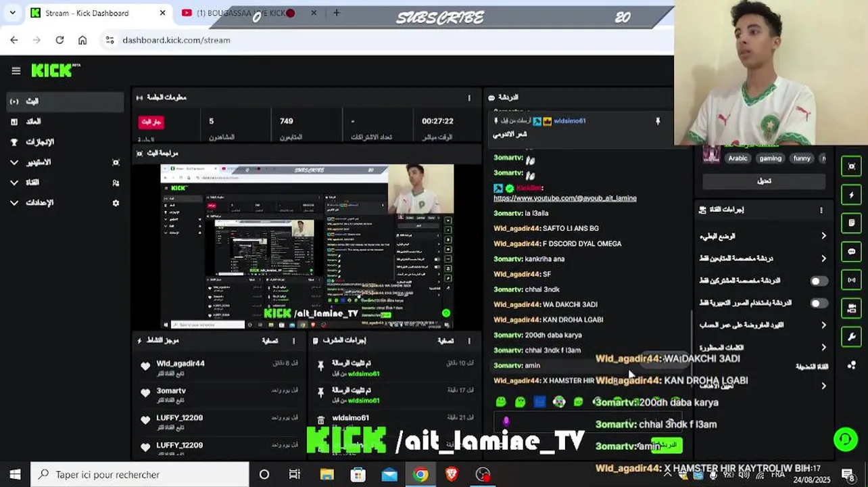The image size is (868, 487).
Task: Click the address bar showing dashboard.kick.com/stream
Action: tap(385, 40)
